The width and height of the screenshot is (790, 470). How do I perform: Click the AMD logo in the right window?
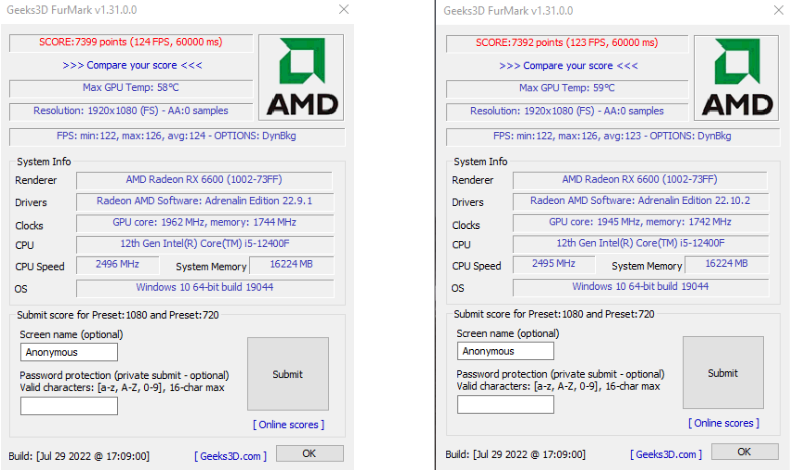coord(737,78)
